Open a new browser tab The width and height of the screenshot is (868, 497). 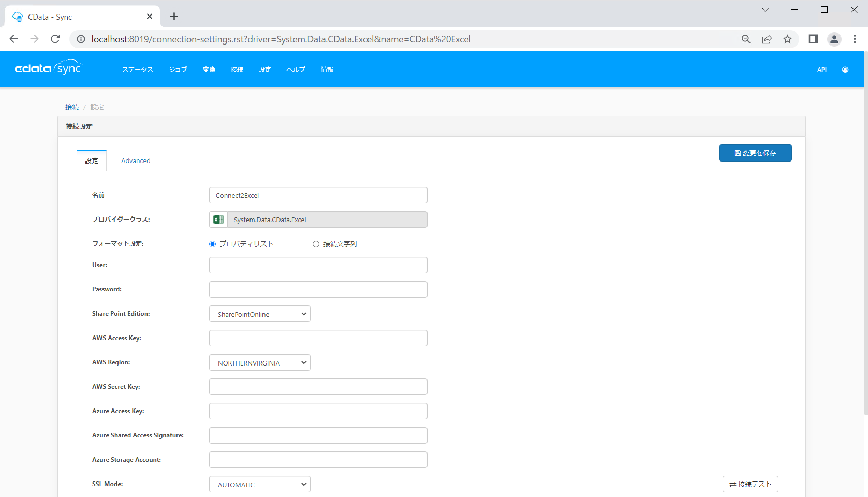pyautogui.click(x=174, y=17)
